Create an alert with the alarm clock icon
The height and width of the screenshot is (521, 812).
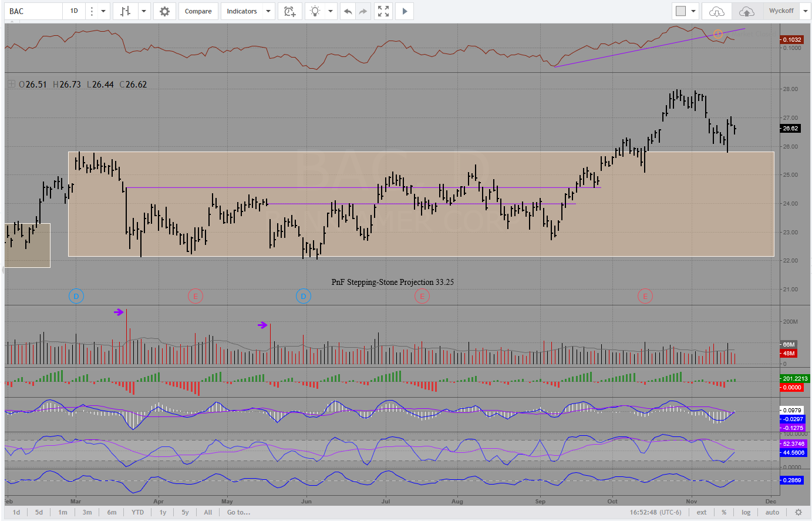[289, 11]
